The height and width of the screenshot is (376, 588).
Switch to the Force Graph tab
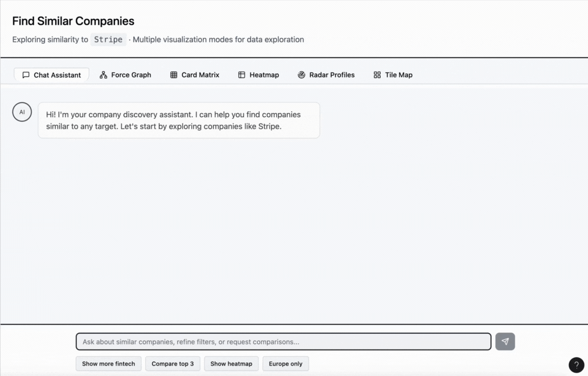pyautogui.click(x=125, y=75)
